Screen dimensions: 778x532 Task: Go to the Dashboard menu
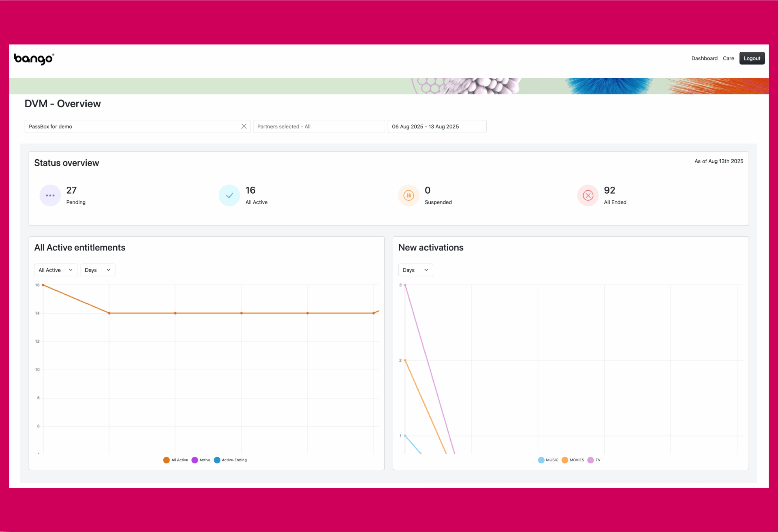point(704,58)
